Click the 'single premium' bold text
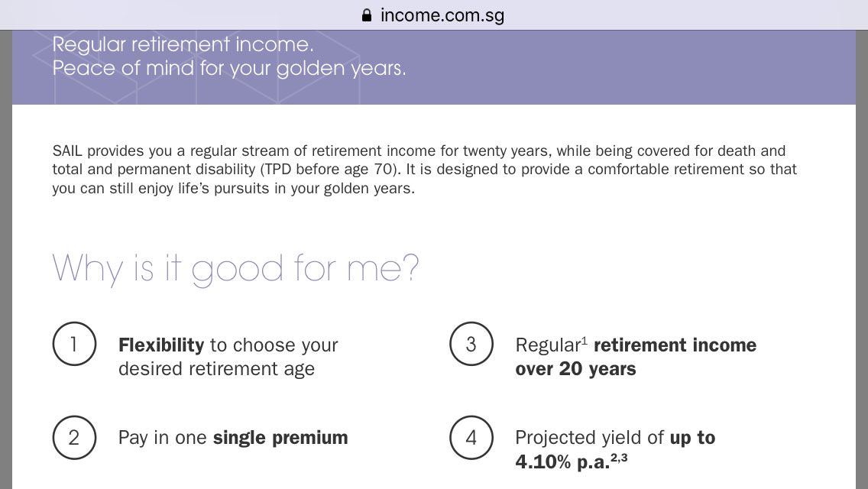This screenshot has height=489, width=868. pyautogui.click(x=280, y=438)
